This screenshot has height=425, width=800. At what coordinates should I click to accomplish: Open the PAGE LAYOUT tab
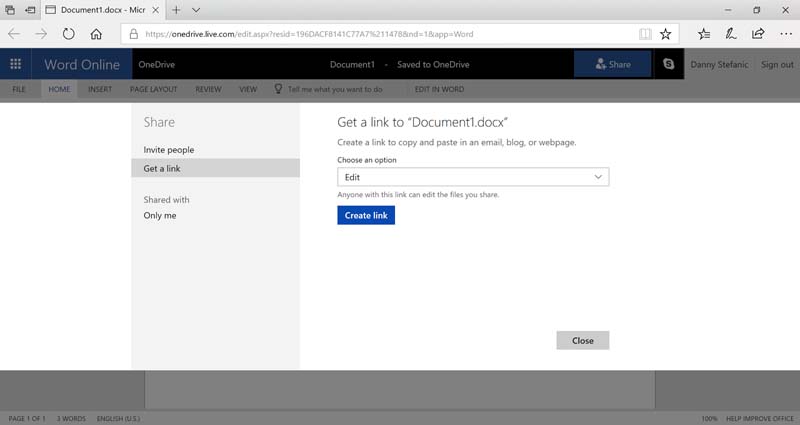(x=154, y=89)
